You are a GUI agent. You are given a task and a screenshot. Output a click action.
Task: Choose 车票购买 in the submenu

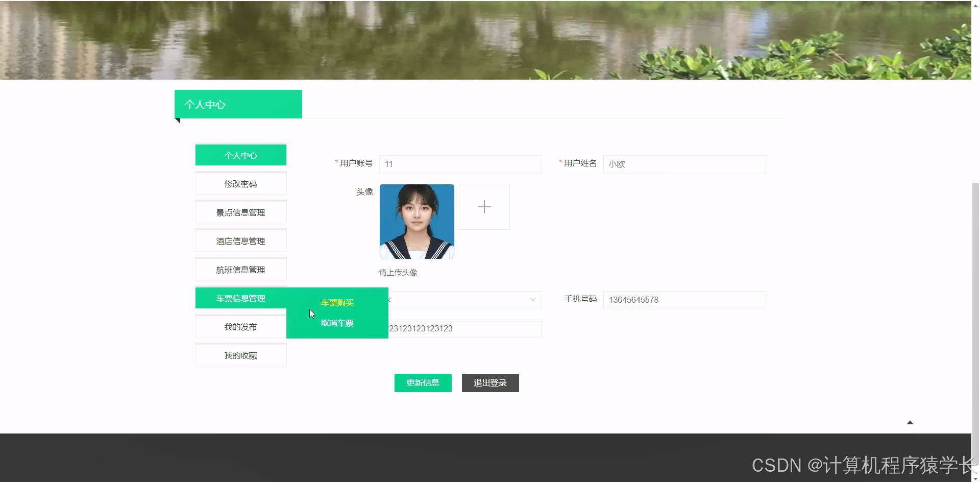(337, 302)
